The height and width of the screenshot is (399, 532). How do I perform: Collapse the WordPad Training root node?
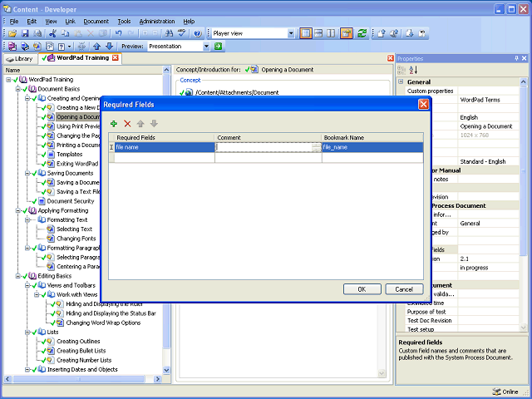[8, 80]
